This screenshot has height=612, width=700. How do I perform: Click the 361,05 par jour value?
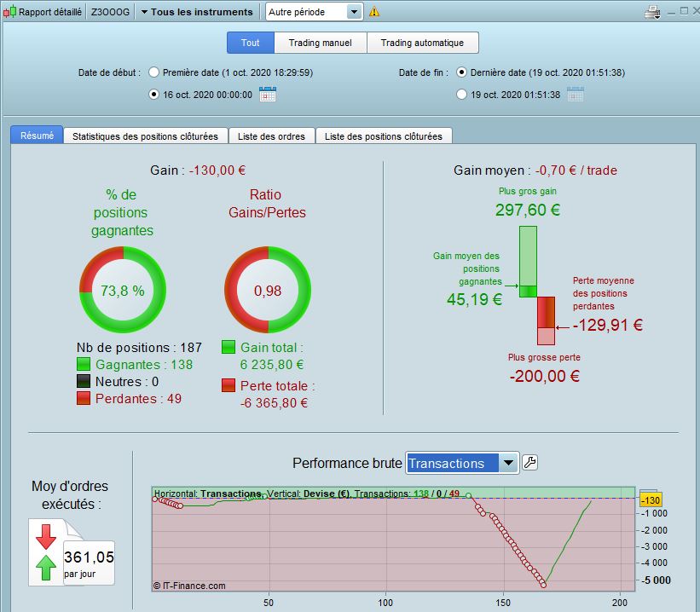pyautogui.click(x=89, y=563)
